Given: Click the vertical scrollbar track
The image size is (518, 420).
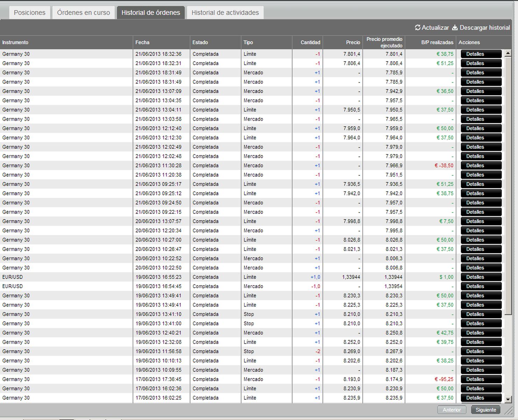Looking at the screenshot, I should tap(508, 350).
